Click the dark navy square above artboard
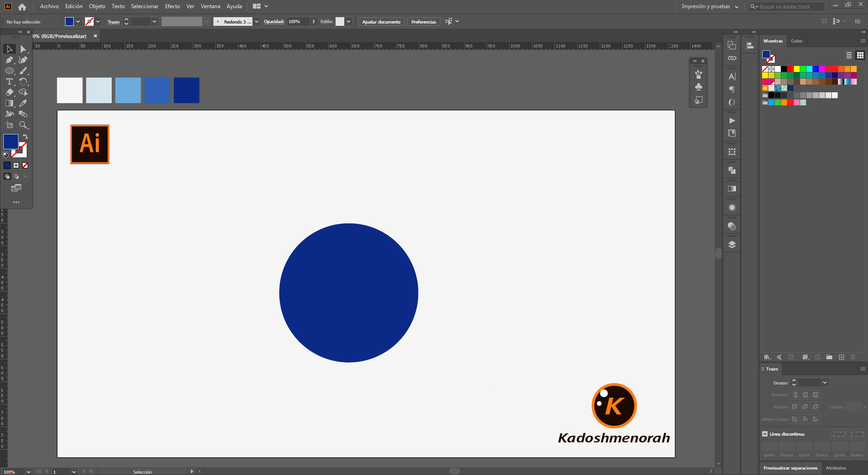The image size is (868, 475). tap(186, 90)
